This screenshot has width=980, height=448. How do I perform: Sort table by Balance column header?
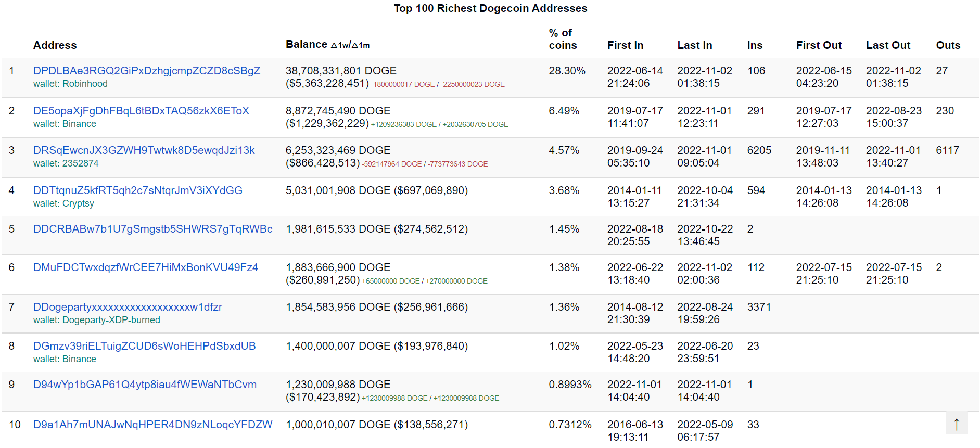click(306, 44)
